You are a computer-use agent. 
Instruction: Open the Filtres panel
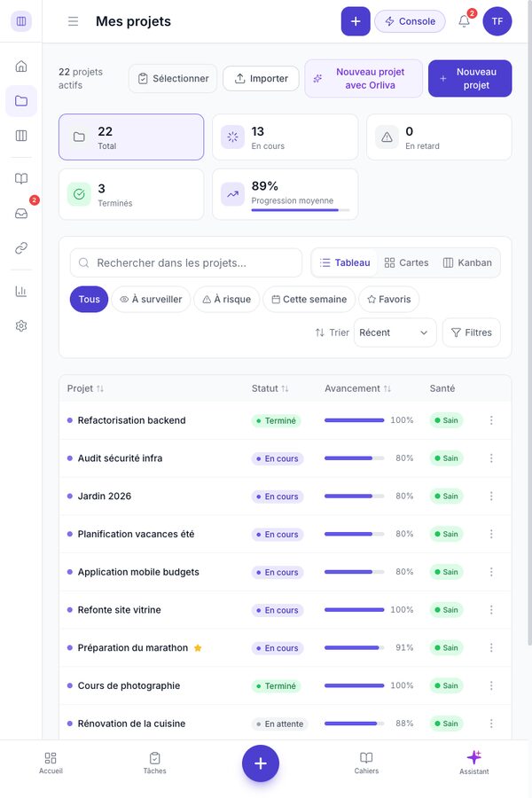tap(472, 332)
